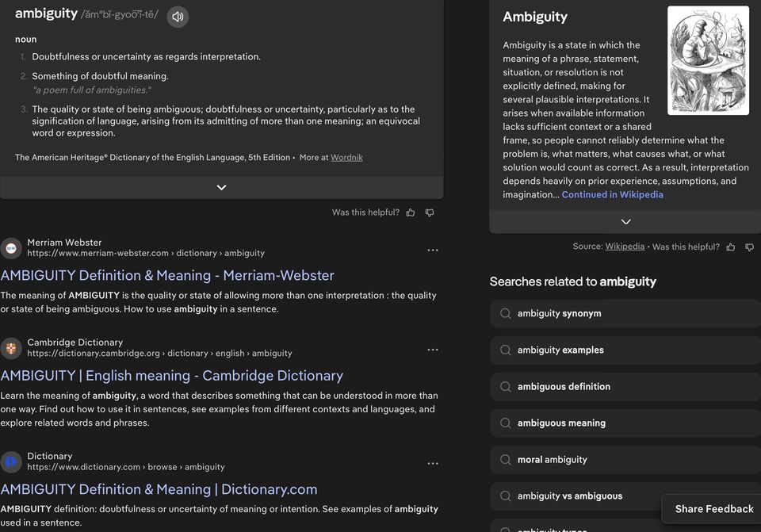Open AMBIGUITY Definition & Meaning - Merriam-Webster result
Screen dimensions: 761x532
click(x=167, y=275)
